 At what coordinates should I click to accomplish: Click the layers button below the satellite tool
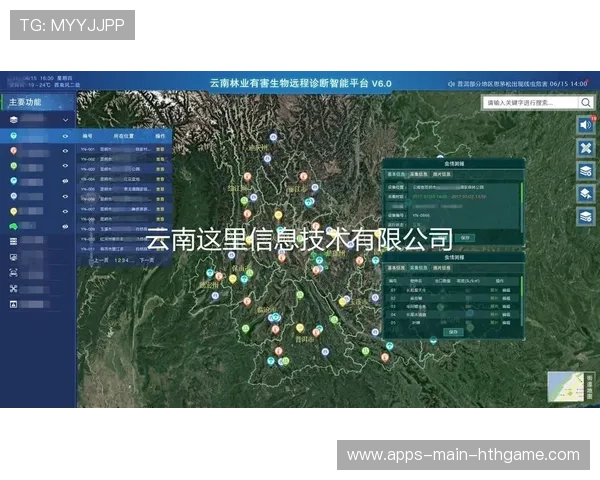(585, 171)
